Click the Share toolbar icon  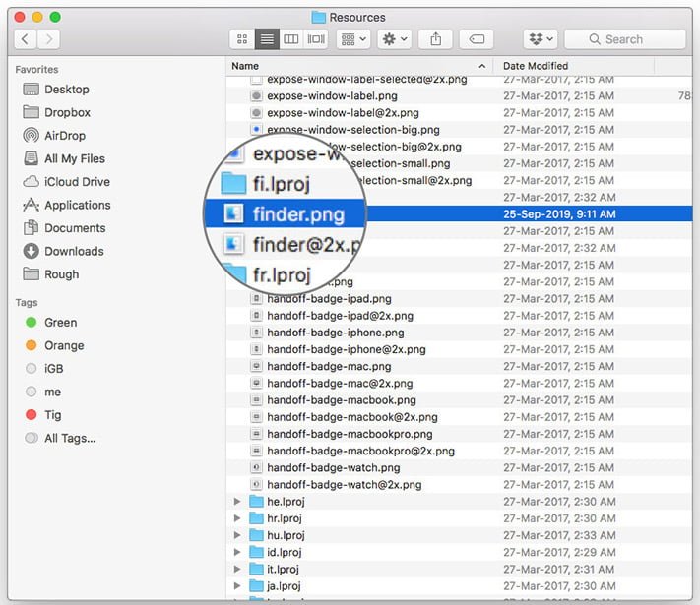coord(435,39)
